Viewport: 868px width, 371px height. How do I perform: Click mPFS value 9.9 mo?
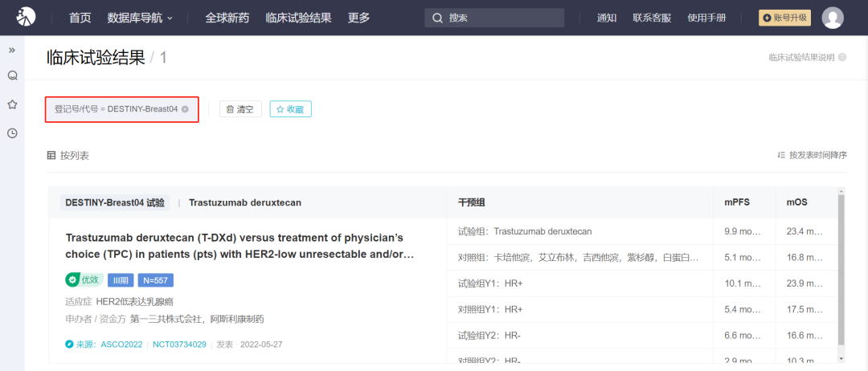pos(743,231)
